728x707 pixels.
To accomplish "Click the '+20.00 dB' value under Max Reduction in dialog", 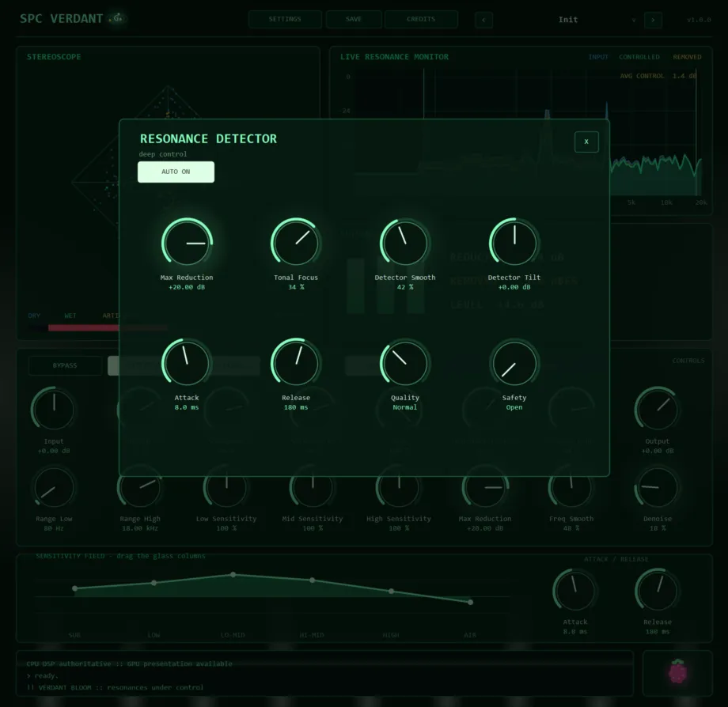I will (187, 287).
